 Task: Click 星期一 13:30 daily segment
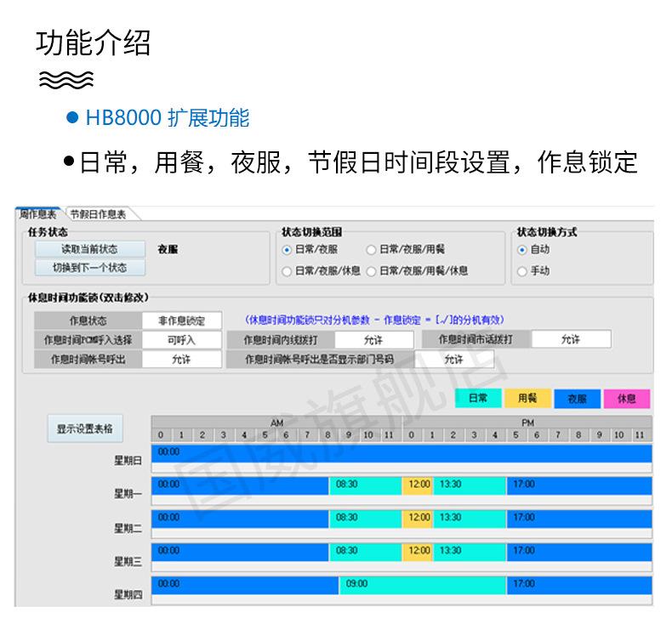pyautogui.click(x=470, y=486)
